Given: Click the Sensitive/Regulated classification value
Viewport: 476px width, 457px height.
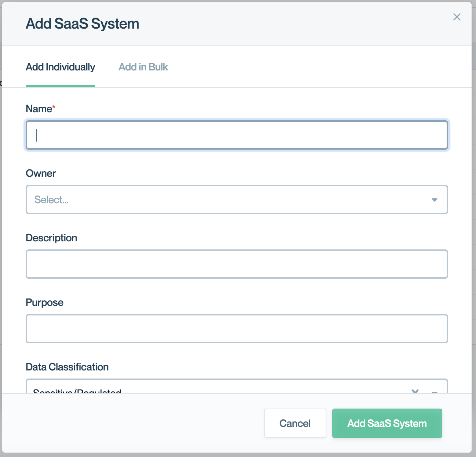Looking at the screenshot, I should click(77, 391).
